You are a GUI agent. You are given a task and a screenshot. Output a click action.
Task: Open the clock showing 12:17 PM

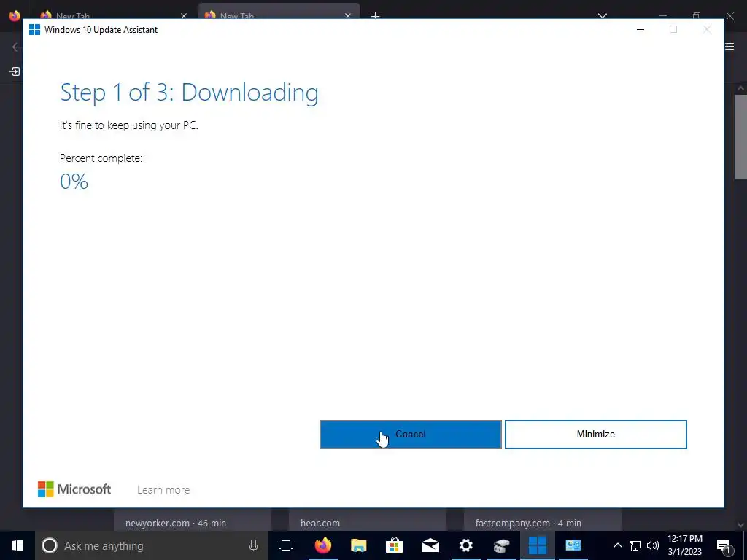coord(684,545)
